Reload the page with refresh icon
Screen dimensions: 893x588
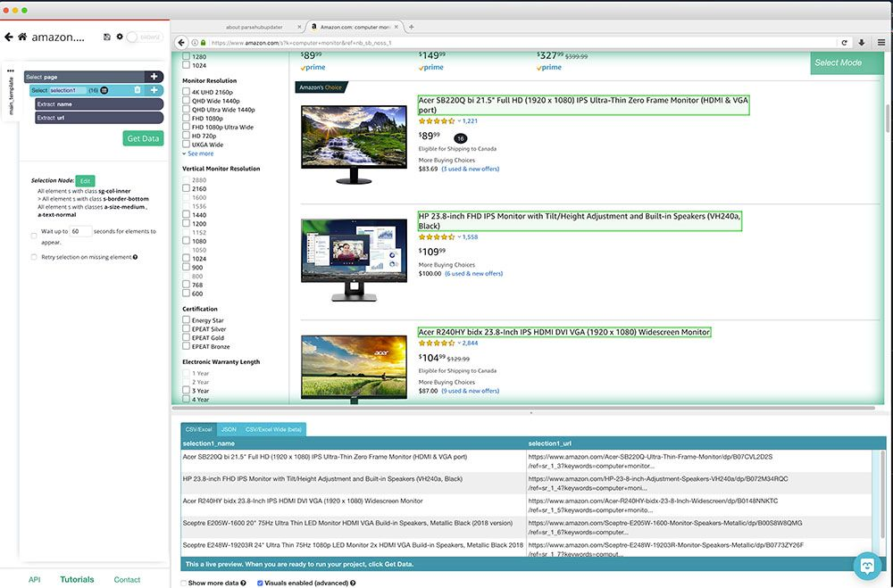(x=844, y=43)
